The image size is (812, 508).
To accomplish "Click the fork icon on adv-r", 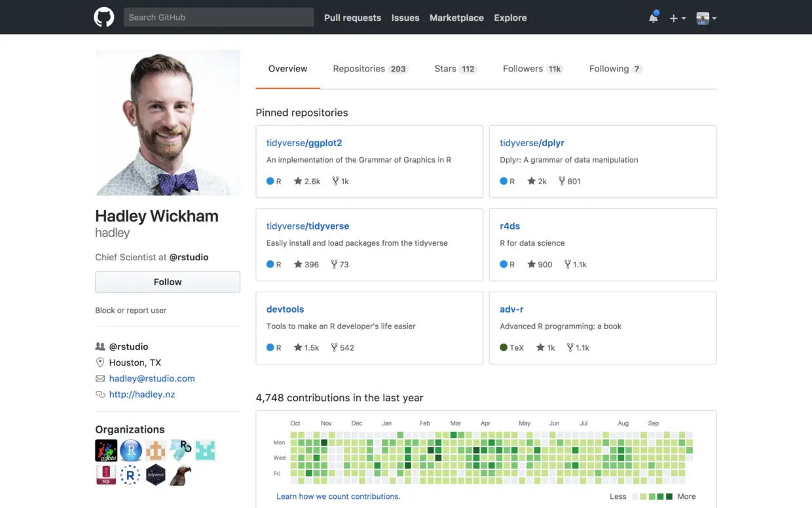I will pos(570,347).
